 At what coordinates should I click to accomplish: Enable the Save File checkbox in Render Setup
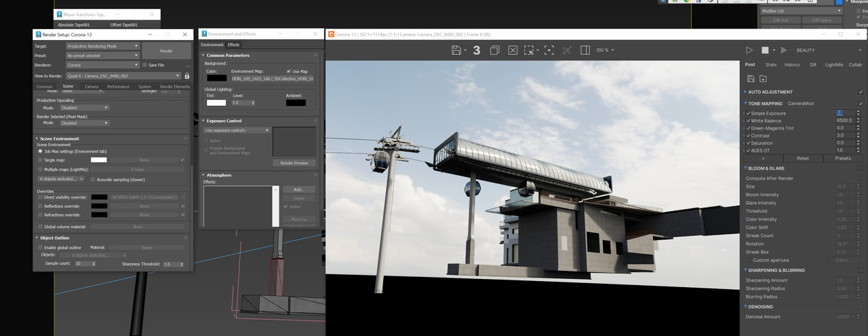coord(144,65)
